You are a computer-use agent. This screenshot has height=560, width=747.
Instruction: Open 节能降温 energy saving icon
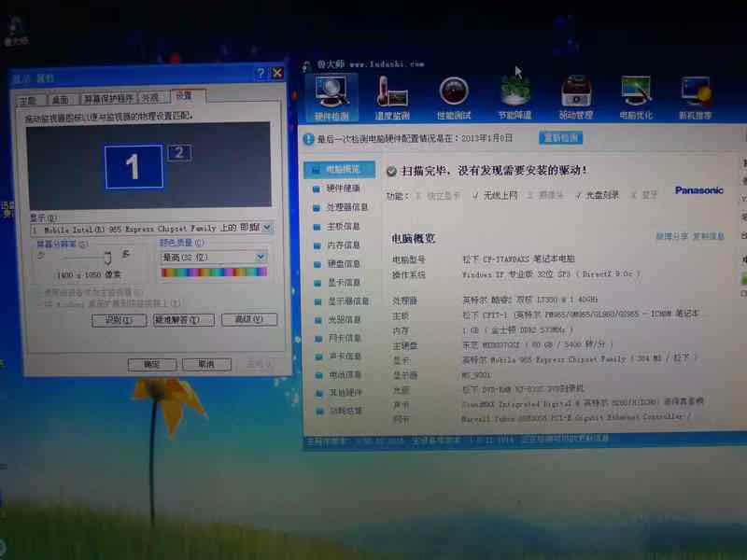tap(514, 96)
